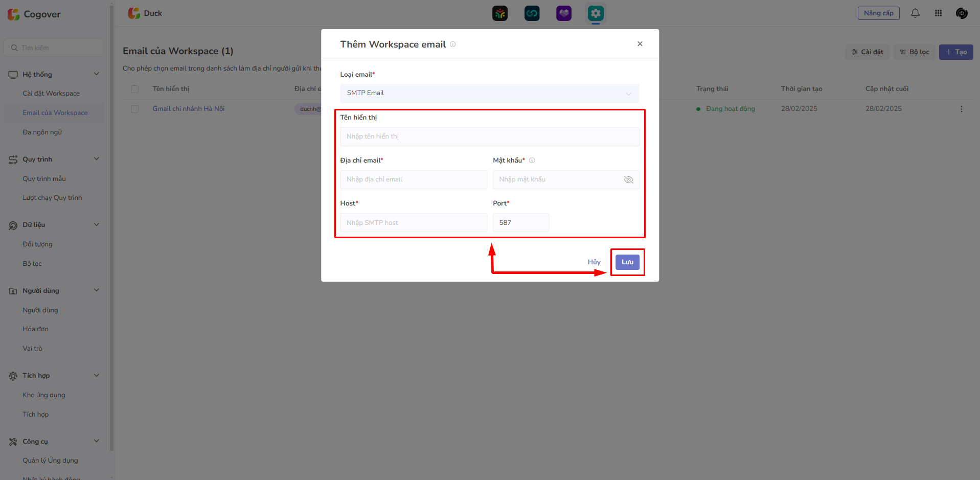Collapse the Quy trình sidebar section
This screenshot has height=480, width=980.
coord(97,159)
